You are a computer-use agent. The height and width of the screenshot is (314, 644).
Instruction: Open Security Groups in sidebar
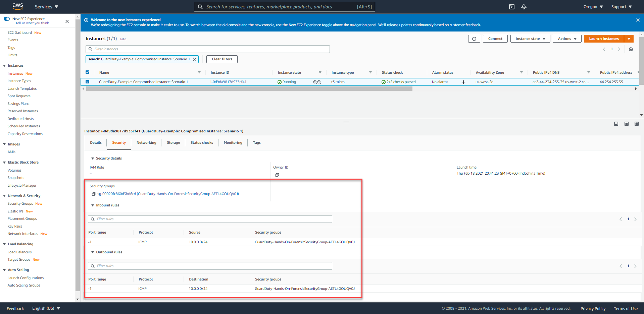pos(20,204)
